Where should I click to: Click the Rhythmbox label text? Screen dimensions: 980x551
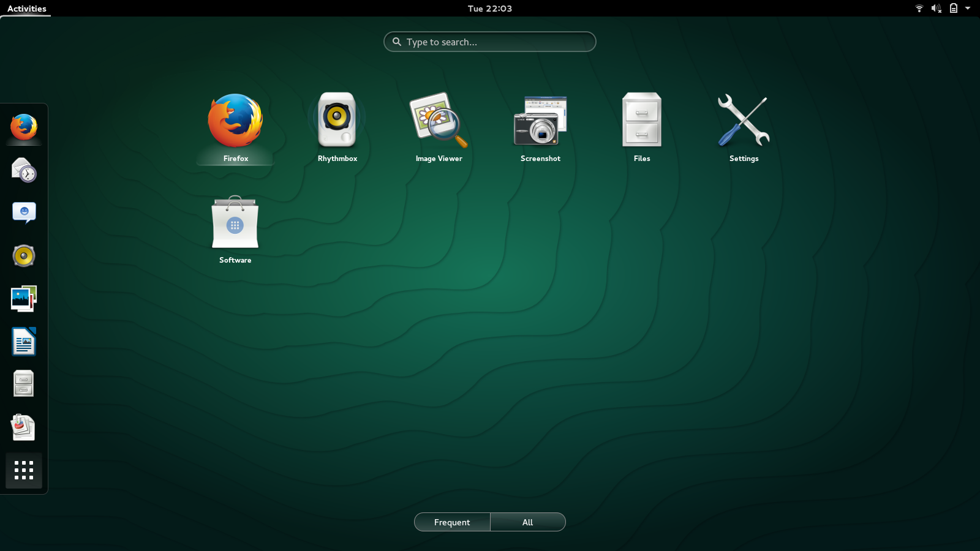[337, 159]
